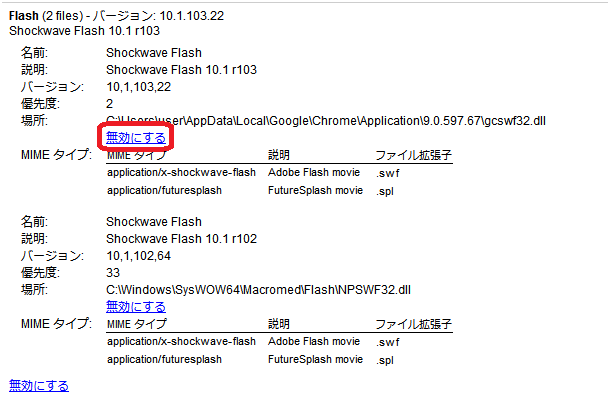
Task: Click the Shockwave Flash 10.1 r103 subtitle line
Action: (84, 31)
